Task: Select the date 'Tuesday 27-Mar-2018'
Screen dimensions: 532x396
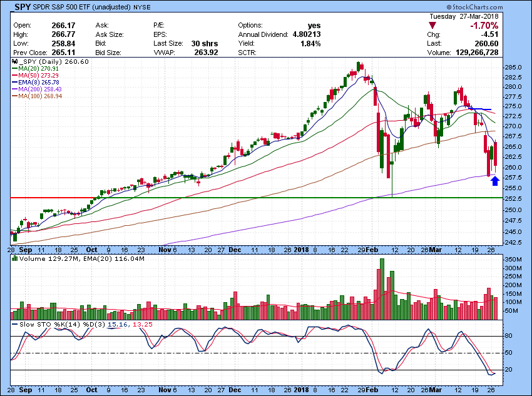Action: (x=464, y=16)
